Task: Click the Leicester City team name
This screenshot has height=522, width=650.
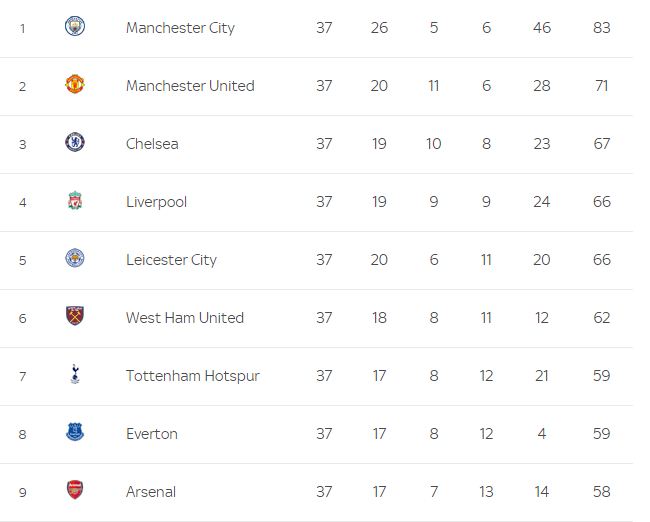Action: pyautogui.click(x=171, y=260)
